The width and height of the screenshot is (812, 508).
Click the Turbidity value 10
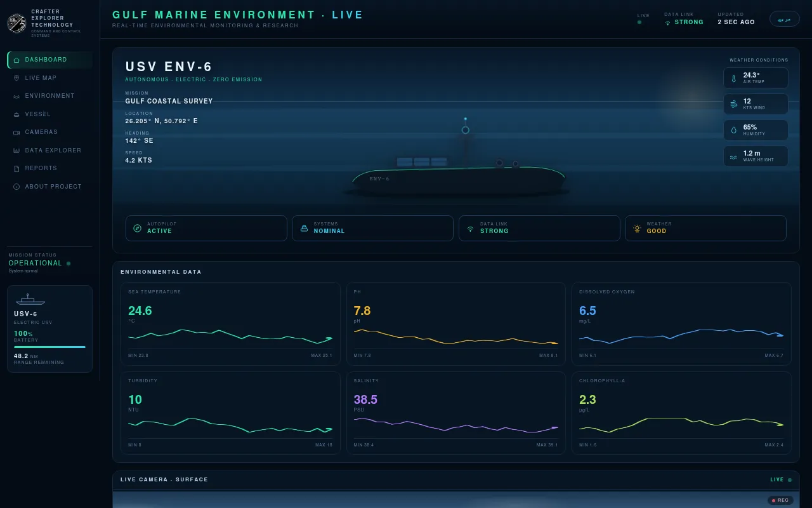coord(135,400)
